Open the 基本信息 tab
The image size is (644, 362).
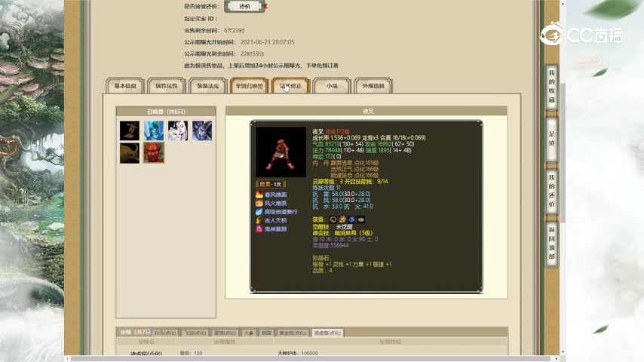125,85
